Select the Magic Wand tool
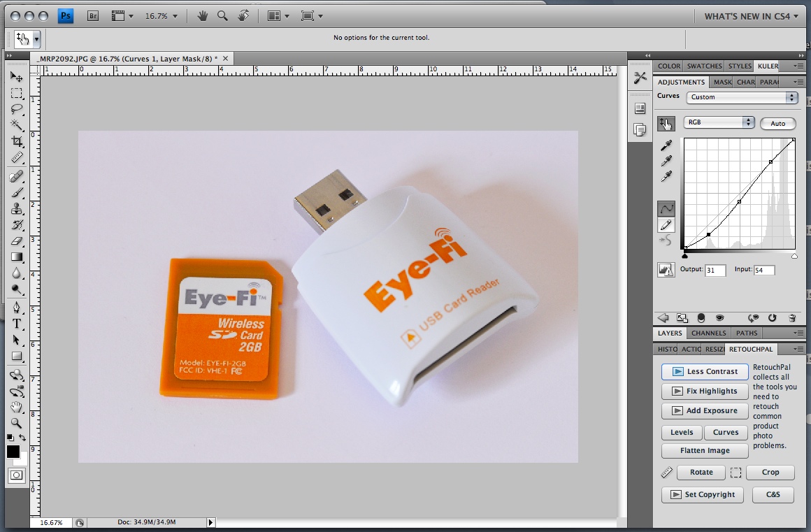811x532 pixels. [16, 124]
